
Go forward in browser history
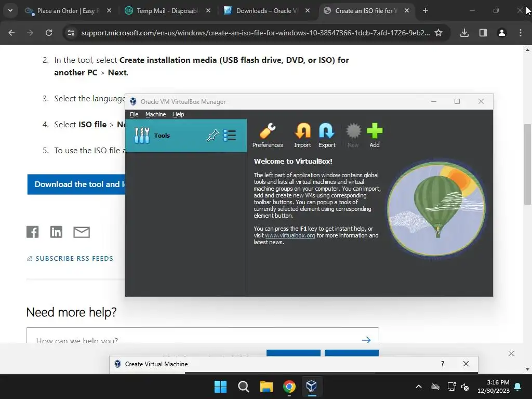pyautogui.click(x=30, y=33)
